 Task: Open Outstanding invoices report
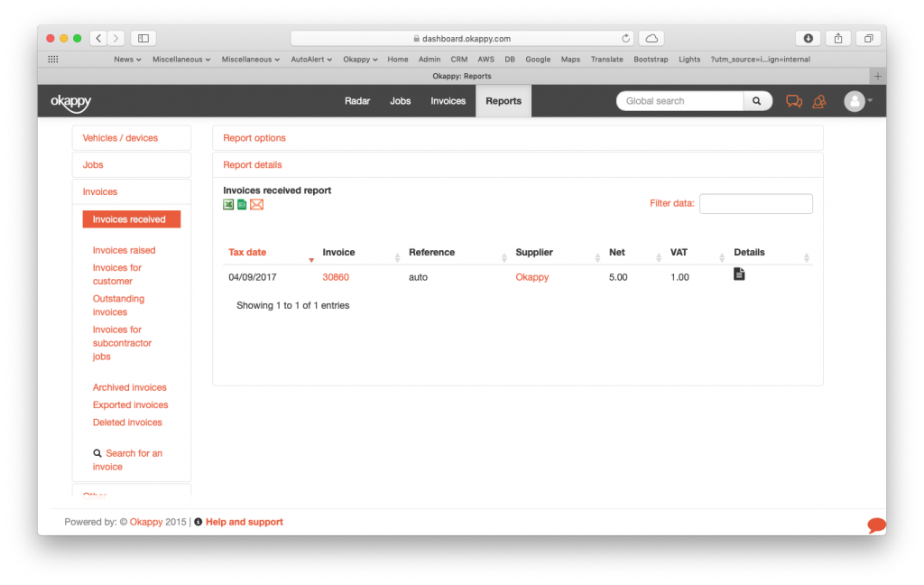[x=118, y=305]
